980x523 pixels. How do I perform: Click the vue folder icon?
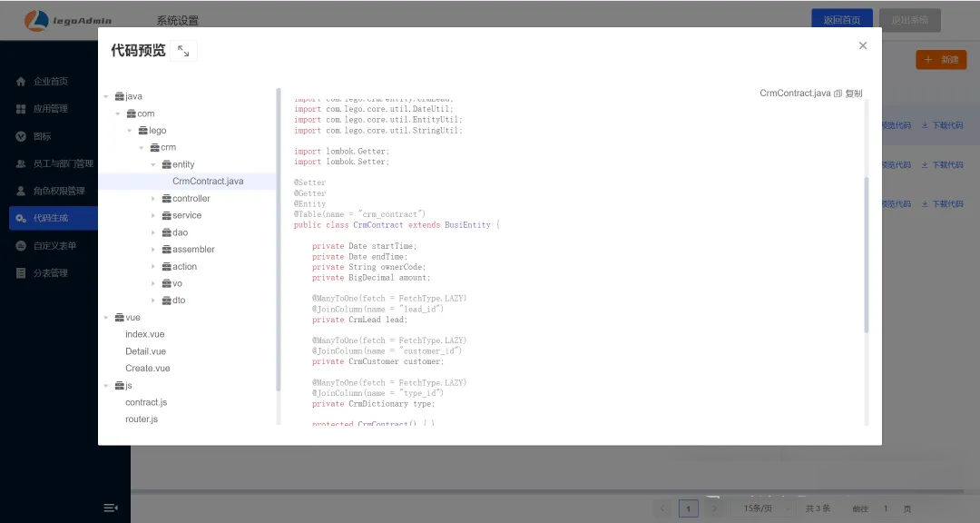coord(119,318)
